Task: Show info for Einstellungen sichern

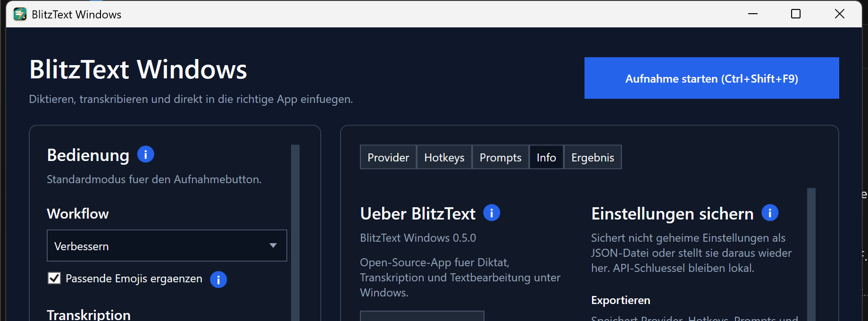Action: (x=770, y=213)
